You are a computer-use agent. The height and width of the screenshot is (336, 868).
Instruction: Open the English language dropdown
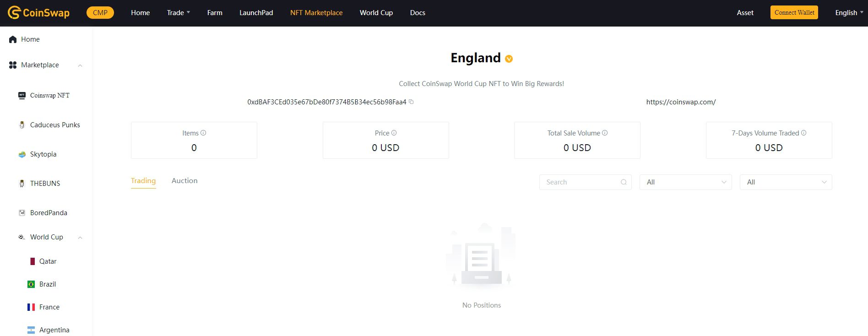point(849,13)
